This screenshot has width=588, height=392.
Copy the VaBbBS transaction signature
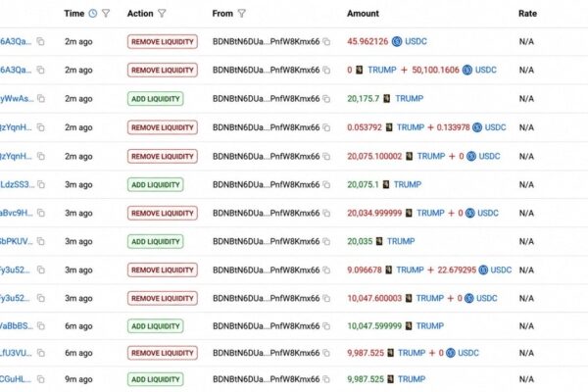coord(41,326)
